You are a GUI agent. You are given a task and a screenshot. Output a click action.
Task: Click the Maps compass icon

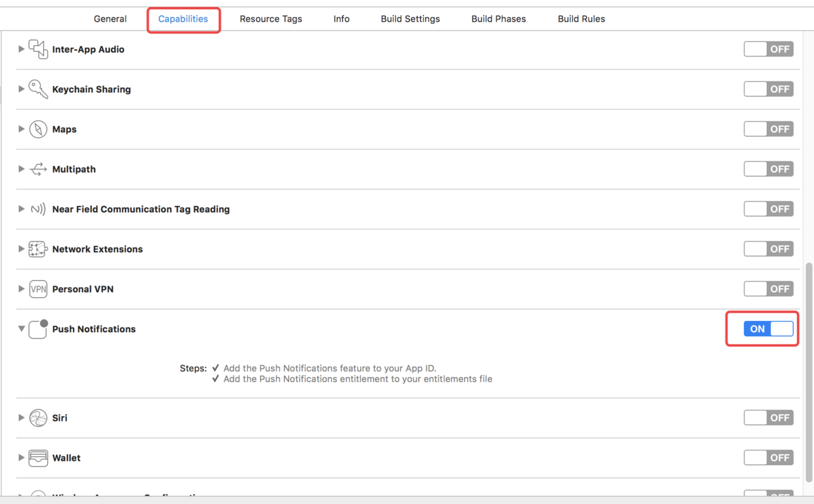coord(38,129)
